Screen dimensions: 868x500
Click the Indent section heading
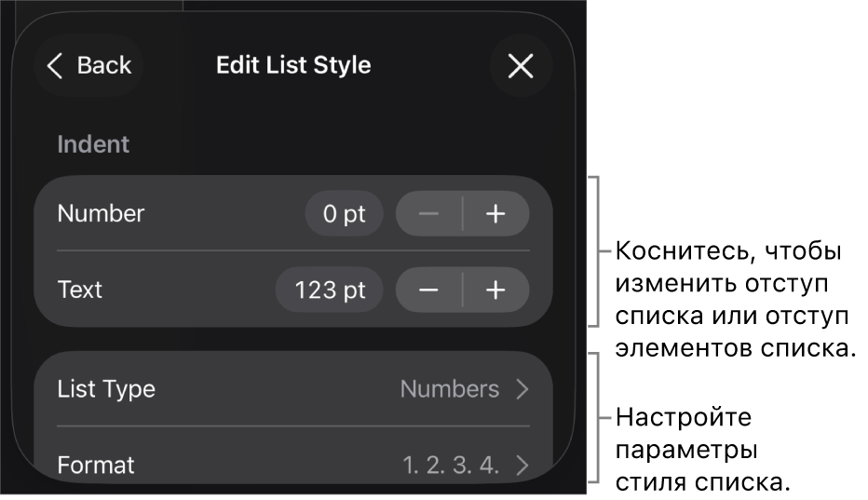93,144
